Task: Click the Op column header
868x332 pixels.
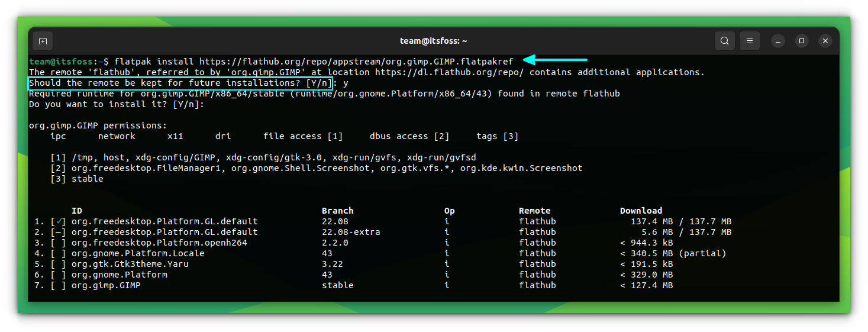Action: pos(450,211)
